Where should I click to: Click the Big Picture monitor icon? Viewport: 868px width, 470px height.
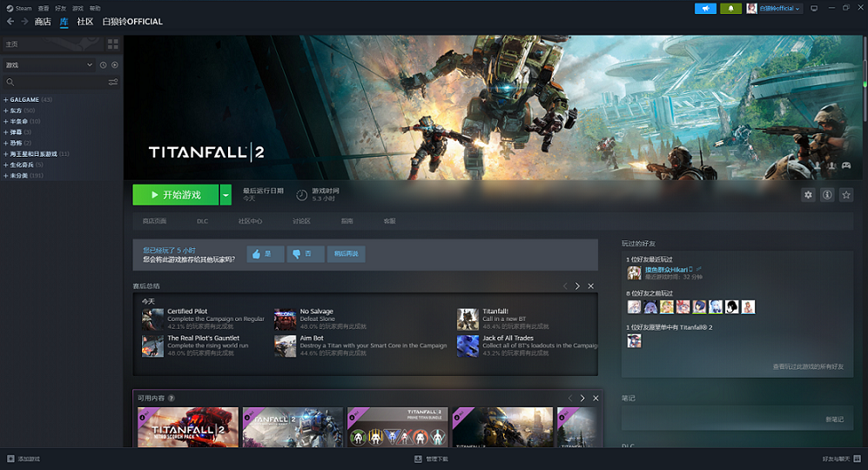click(814, 9)
